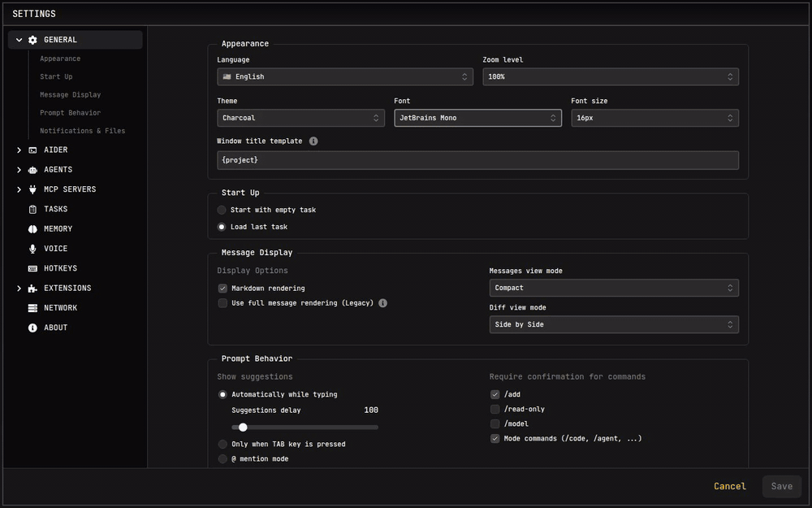Open the Theme dropdown showing Charcoal
812x508 pixels.
click(301, 118)
